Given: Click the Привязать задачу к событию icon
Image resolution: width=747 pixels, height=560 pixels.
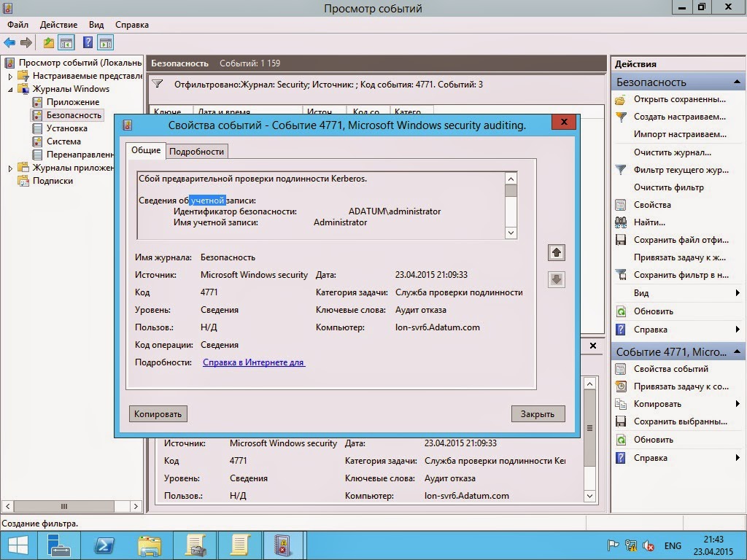Looking at the screenshot, I should pos(620,386).
